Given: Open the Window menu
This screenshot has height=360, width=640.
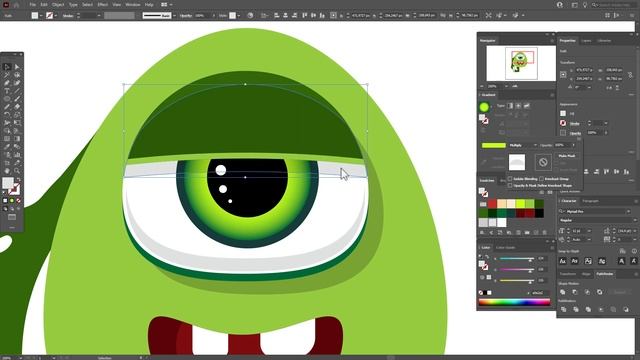Looking at the screenshot, I should [133, 4].
